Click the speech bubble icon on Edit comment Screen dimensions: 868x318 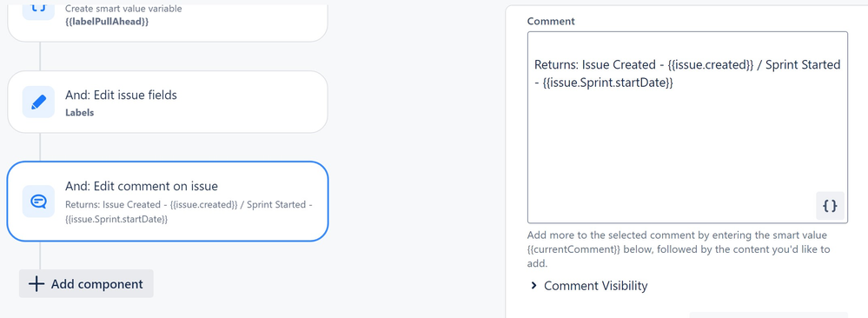click(39, 201)
